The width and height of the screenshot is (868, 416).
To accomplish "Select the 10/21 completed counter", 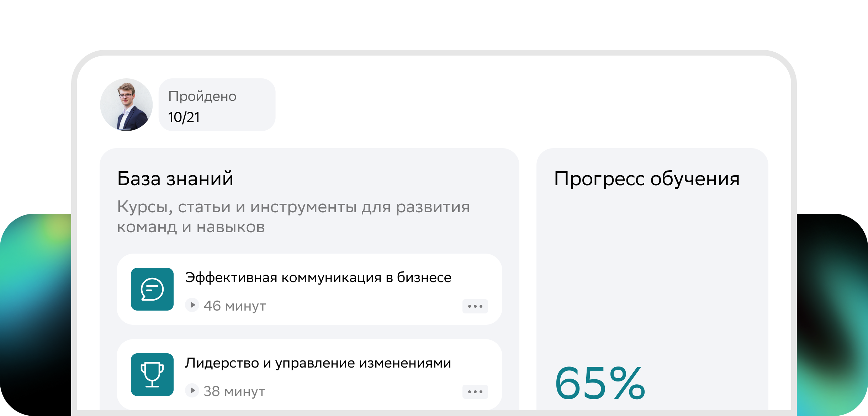I will click(x=184, y=117).
